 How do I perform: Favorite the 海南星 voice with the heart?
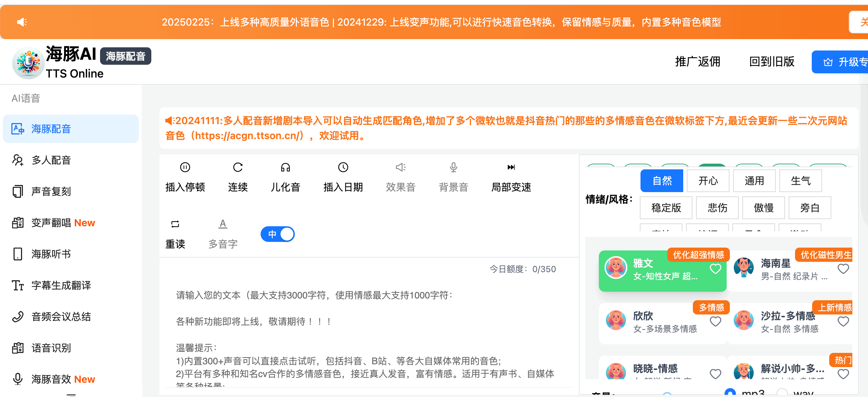click(x=843, y=269)
